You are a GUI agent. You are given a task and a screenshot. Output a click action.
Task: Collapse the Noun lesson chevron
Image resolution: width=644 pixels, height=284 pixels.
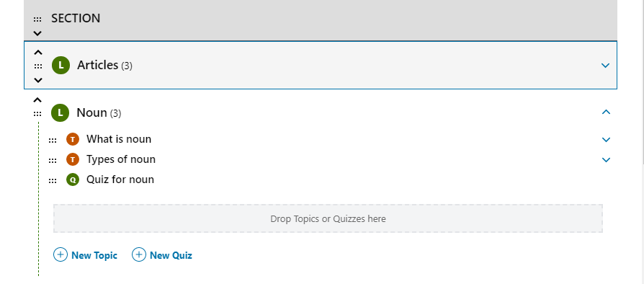tap(606, 112)
